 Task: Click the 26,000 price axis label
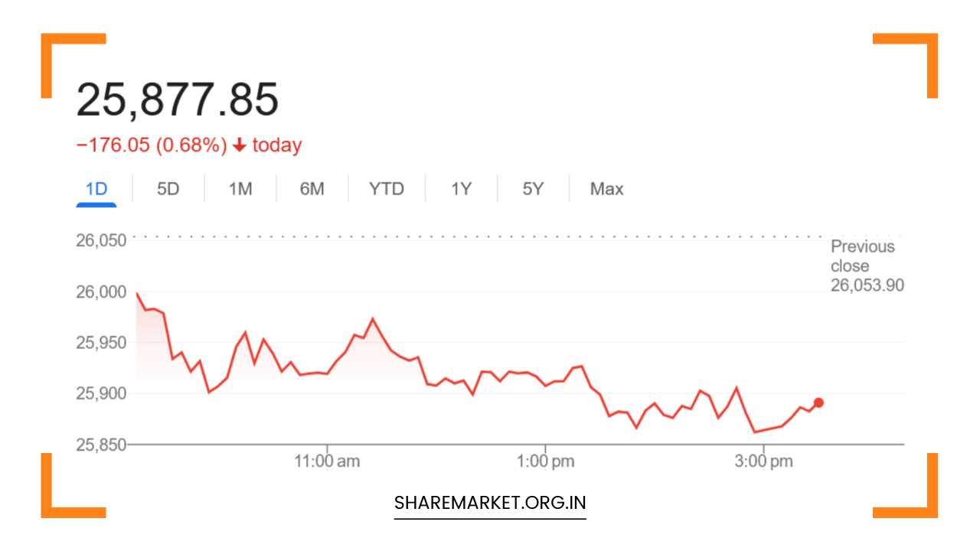[x=100, y=292]
